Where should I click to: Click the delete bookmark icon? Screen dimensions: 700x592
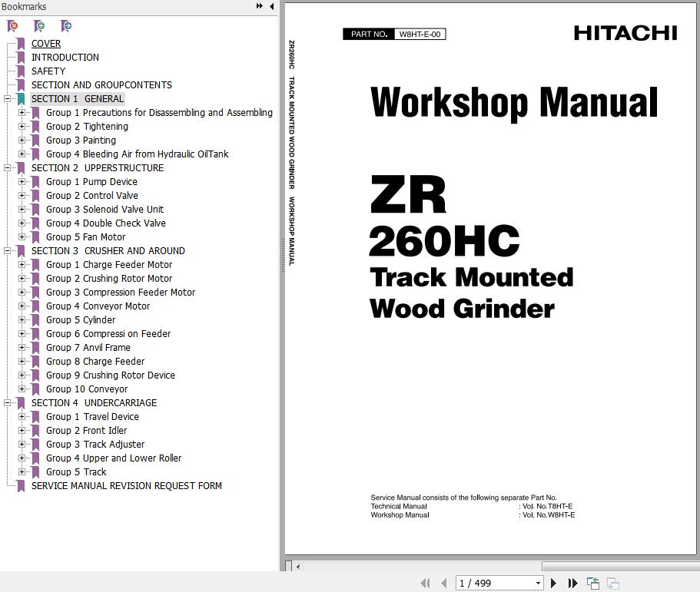pyautogui.click(x=13, y=26)
